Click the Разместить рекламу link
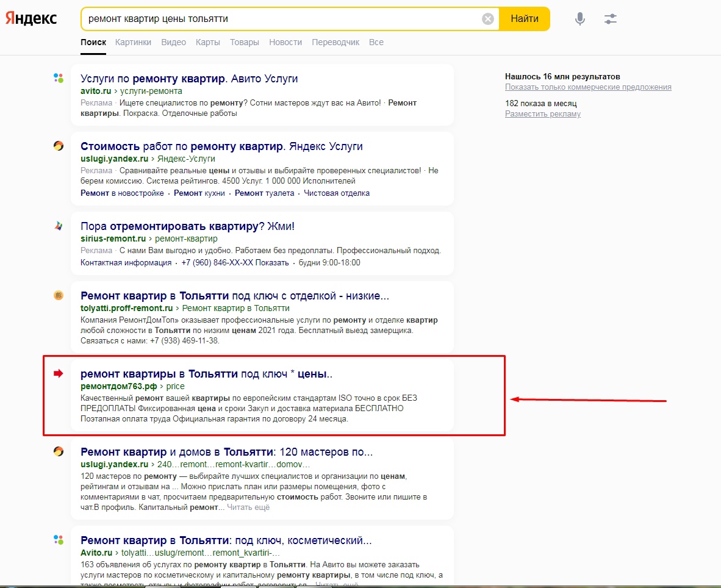721x588 pixels. click(542, 114)
